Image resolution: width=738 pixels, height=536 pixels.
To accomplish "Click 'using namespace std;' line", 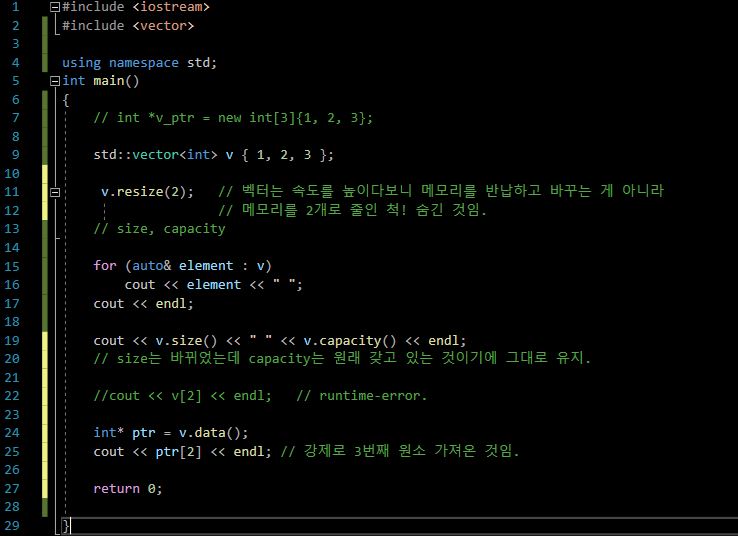I will point(139,63).
